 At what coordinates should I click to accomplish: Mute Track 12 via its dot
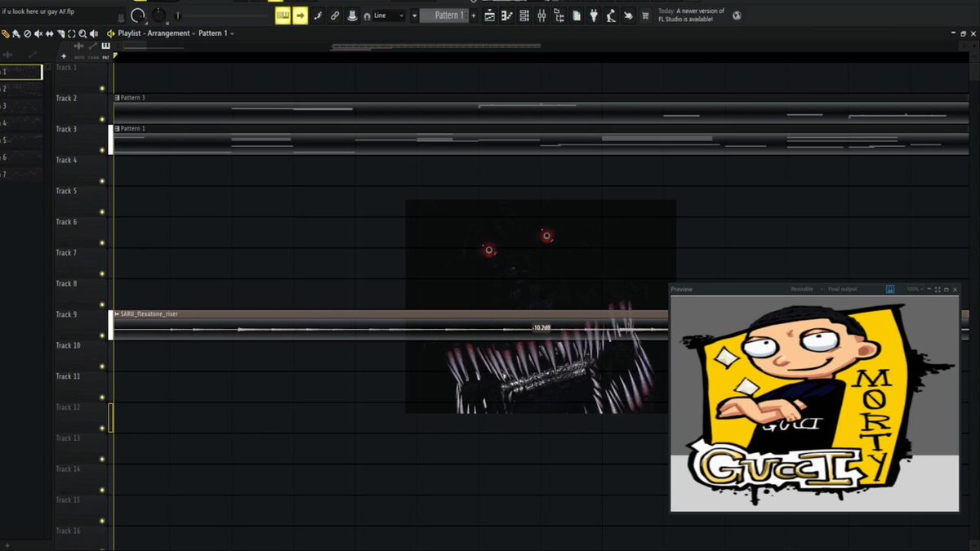pyautogui.click(x=102, y=428)
